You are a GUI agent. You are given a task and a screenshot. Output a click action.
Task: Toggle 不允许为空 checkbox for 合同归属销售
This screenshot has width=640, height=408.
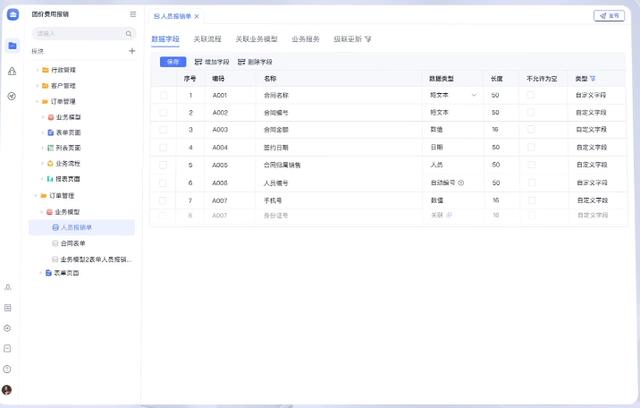[531, 164]
